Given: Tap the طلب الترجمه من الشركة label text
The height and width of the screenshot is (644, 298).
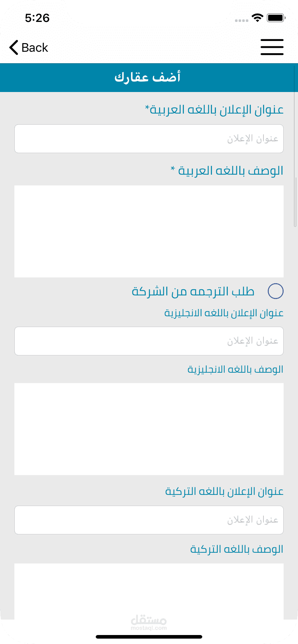Looking at the screenshot, I should [193, 291].
